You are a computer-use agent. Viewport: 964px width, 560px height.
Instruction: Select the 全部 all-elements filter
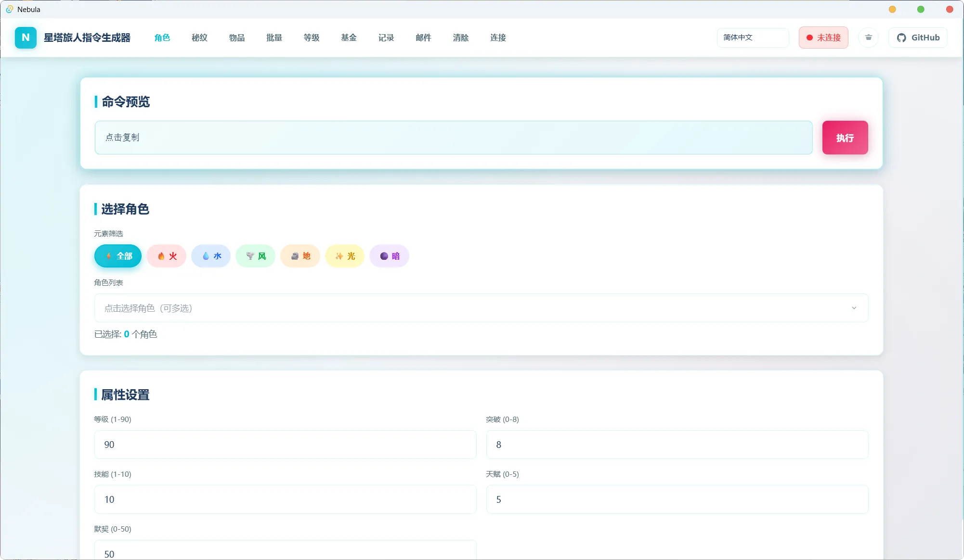[118, 256]
